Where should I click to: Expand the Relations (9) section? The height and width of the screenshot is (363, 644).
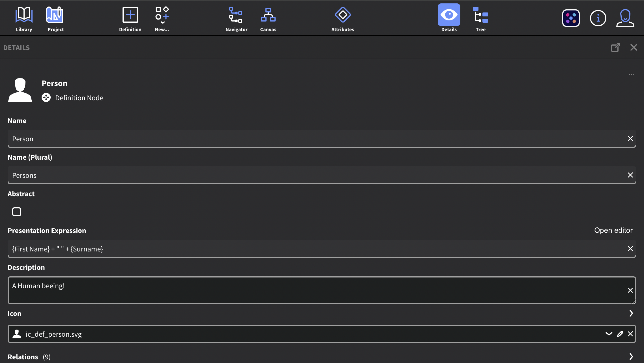coord(631,356)
